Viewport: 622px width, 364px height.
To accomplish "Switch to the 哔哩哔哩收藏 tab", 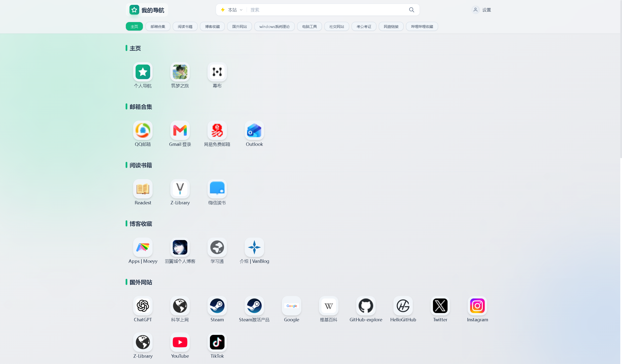I will [x=422, y=26].
